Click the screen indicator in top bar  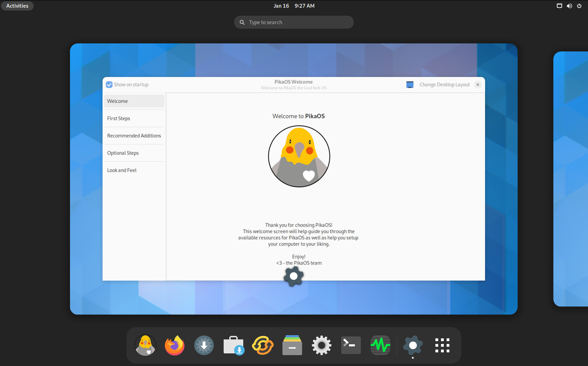point(559,6)
